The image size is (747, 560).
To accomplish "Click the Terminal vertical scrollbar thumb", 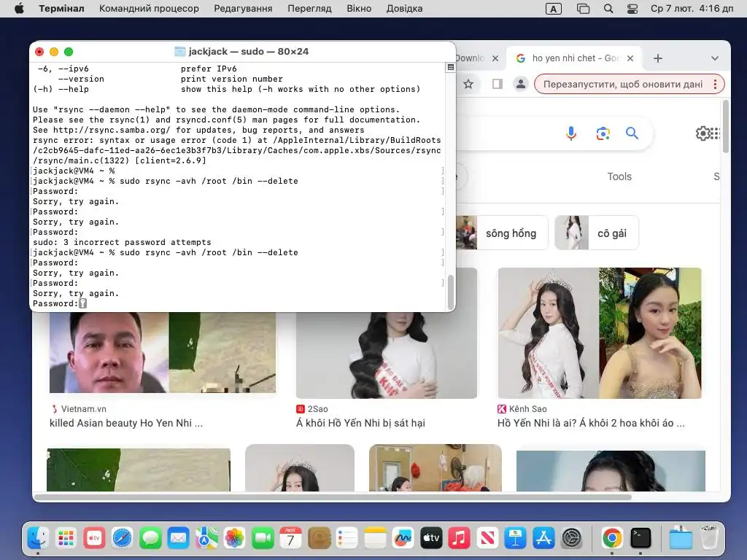I will point(450,292).
